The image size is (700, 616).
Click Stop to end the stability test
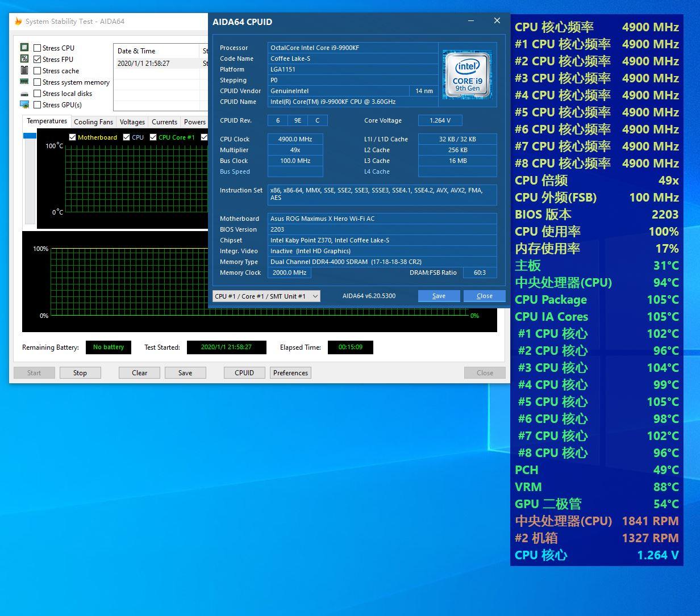click(x=80, y=373)
